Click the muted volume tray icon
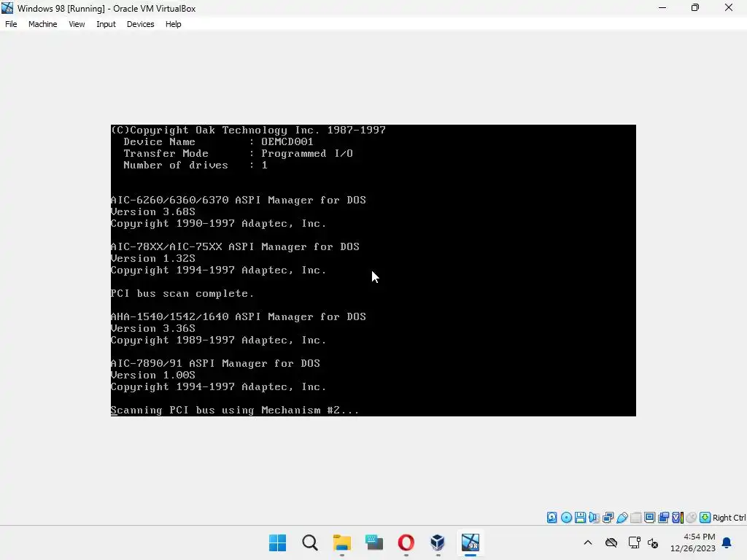 click(x=653, y=542)
